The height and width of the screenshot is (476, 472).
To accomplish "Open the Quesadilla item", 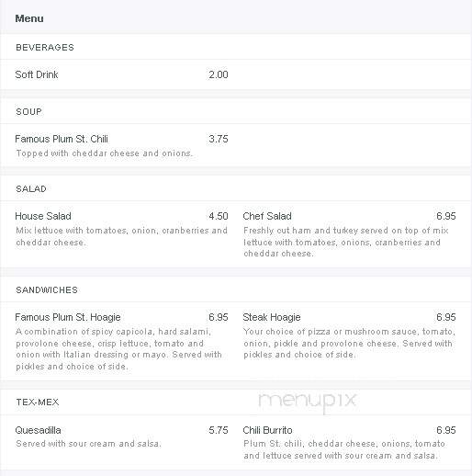I will [38, 430].
